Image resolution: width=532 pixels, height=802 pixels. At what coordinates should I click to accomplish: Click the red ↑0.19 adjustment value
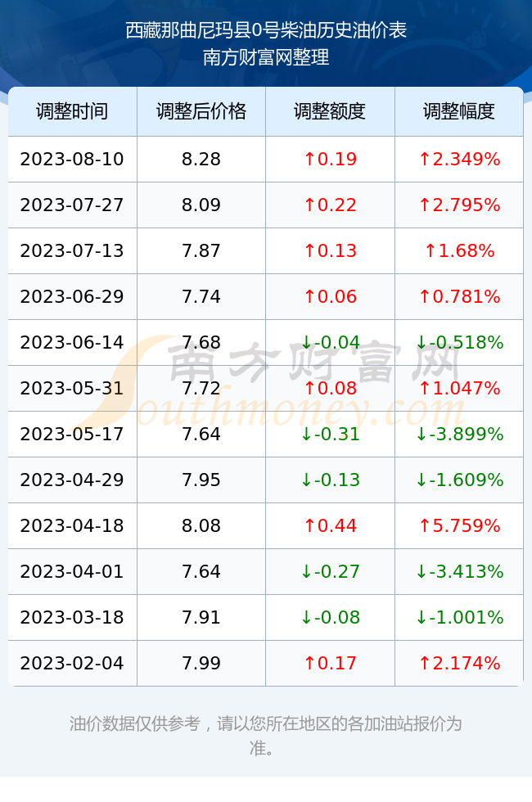(x=330, y=159)
